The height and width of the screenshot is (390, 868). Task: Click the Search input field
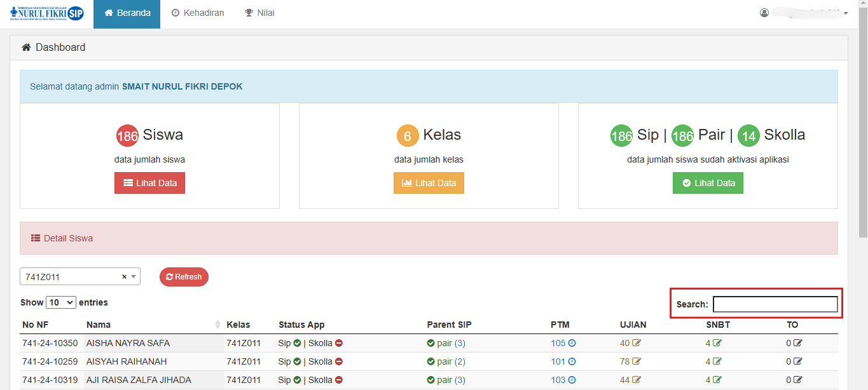pyautogui.click(x=775, y=304)
